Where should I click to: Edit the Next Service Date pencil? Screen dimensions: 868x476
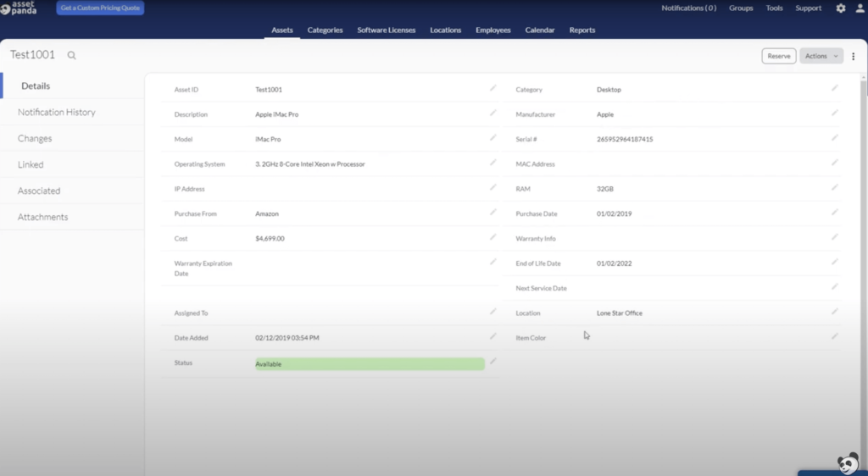point(834,287)
